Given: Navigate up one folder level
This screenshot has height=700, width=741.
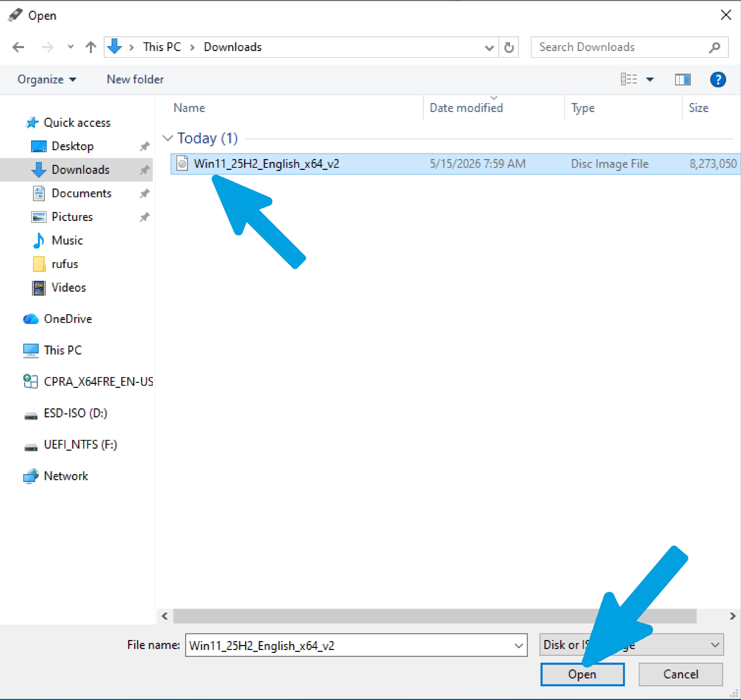Looking at the screenshot, I should tap(91, 47).
